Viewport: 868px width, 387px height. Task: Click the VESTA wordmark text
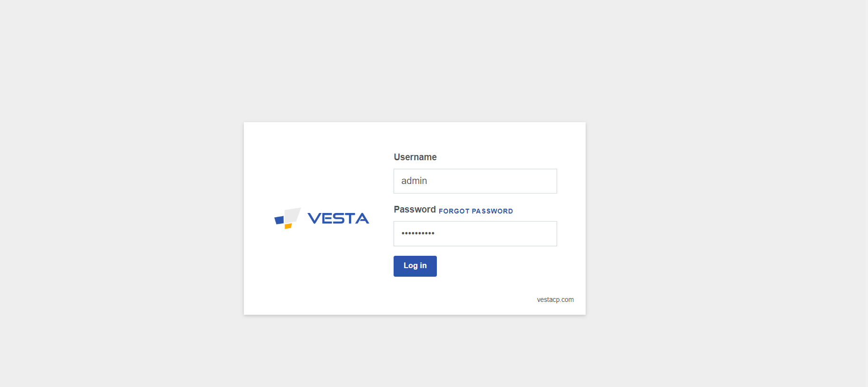(338, 218)
